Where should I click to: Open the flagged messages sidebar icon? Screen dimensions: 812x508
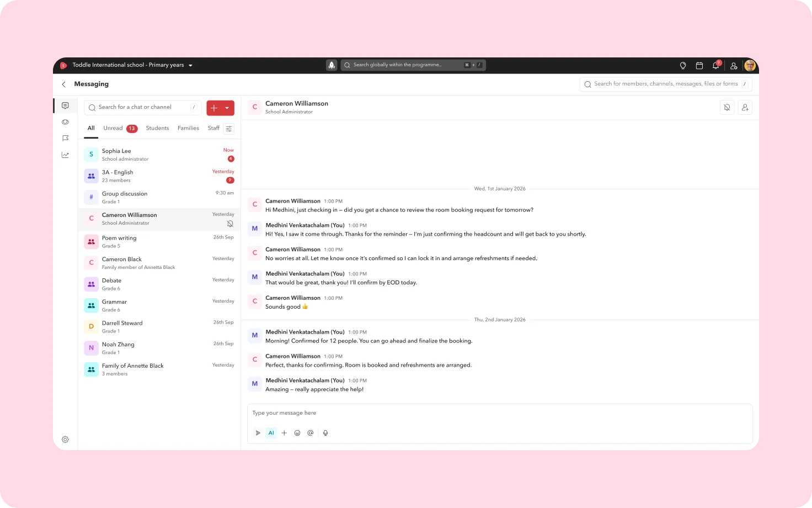pyautogui.click(x=65, y=138)
